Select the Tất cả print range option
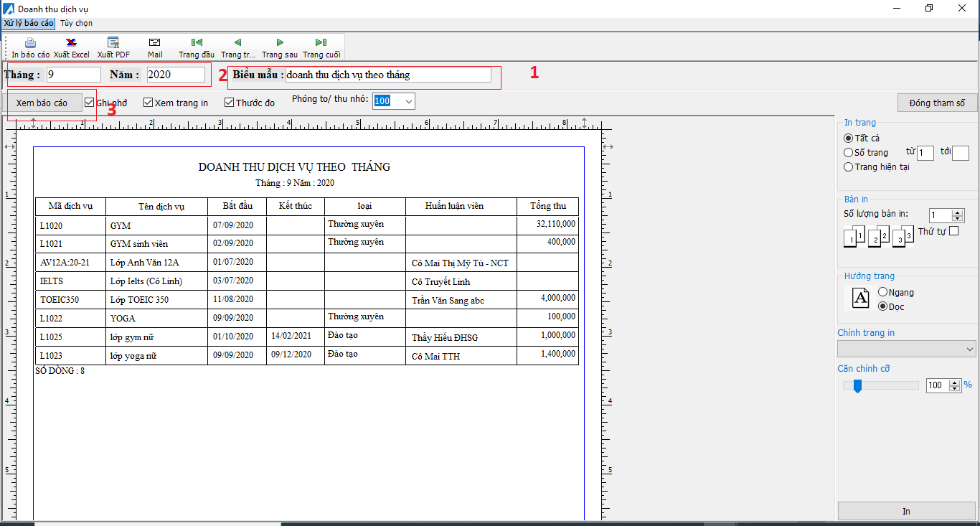Screen dimensions: 980x526 (849, 138)
